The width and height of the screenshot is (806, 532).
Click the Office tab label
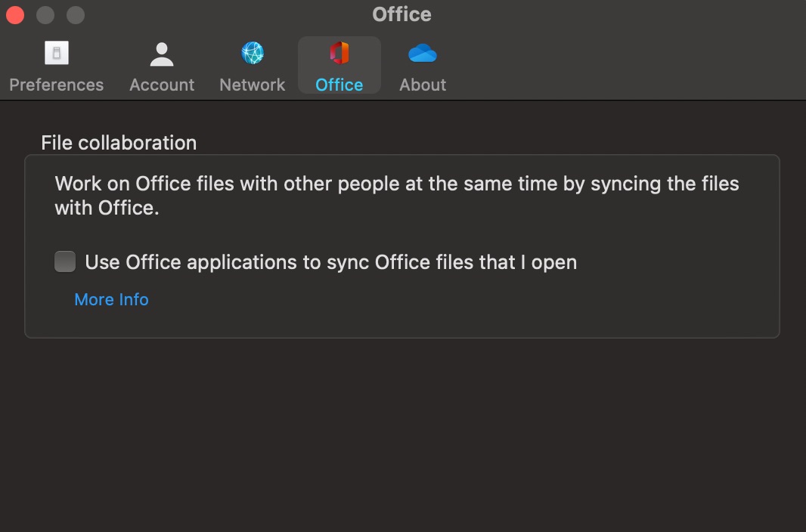(339, 85)
